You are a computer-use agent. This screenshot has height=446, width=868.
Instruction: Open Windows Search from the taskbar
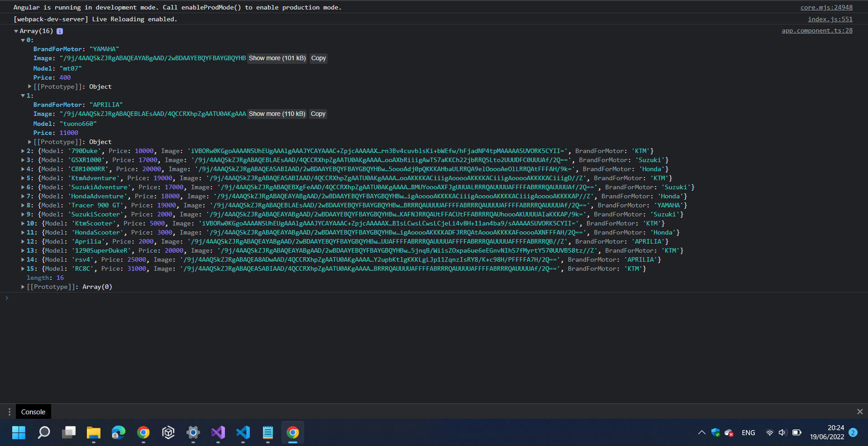click(44, 432)
